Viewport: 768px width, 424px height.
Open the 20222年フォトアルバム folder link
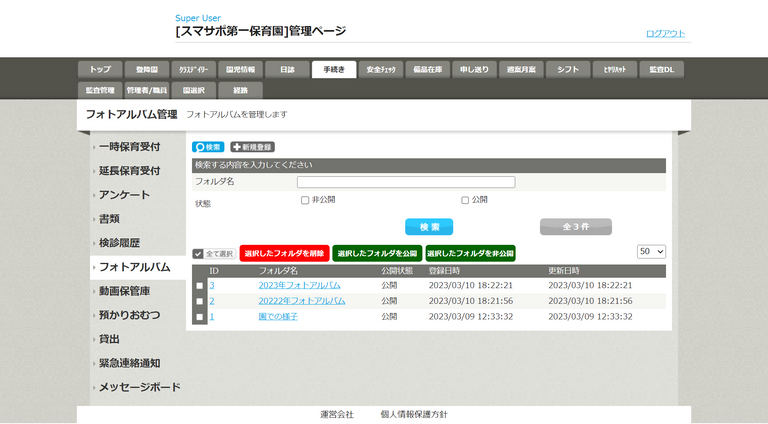[301, 301]
